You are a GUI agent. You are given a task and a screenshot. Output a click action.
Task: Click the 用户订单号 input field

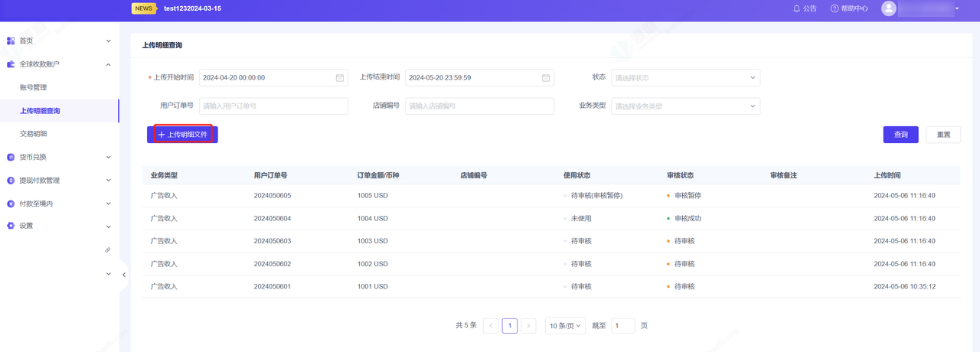(x=273, y=106)
